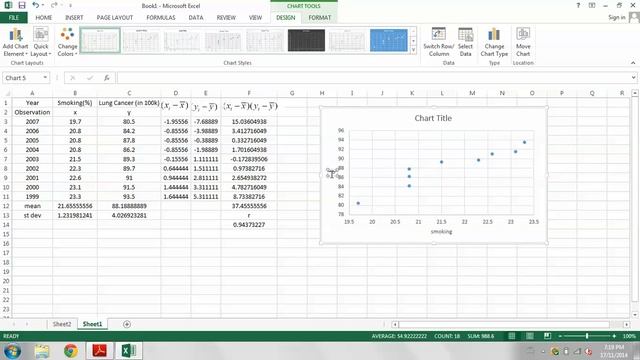Apply the dark black chart style
This screenshot has width=640, height=360.
306,40
